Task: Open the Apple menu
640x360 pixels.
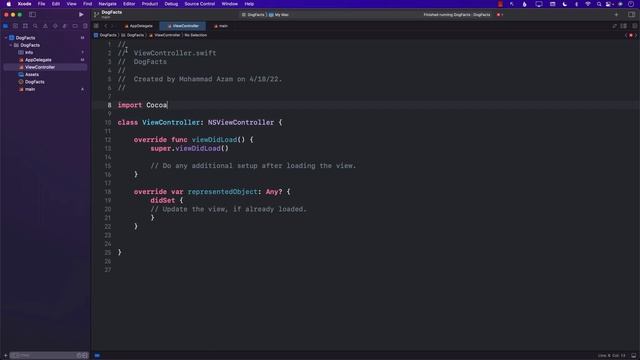Action: click(9, 4)
